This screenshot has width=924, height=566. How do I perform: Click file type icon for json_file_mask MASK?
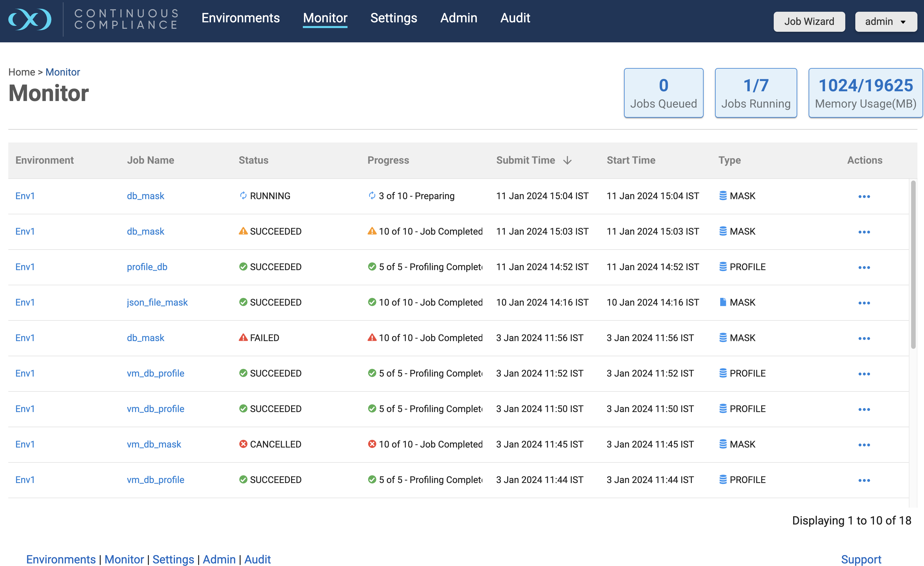722,302
